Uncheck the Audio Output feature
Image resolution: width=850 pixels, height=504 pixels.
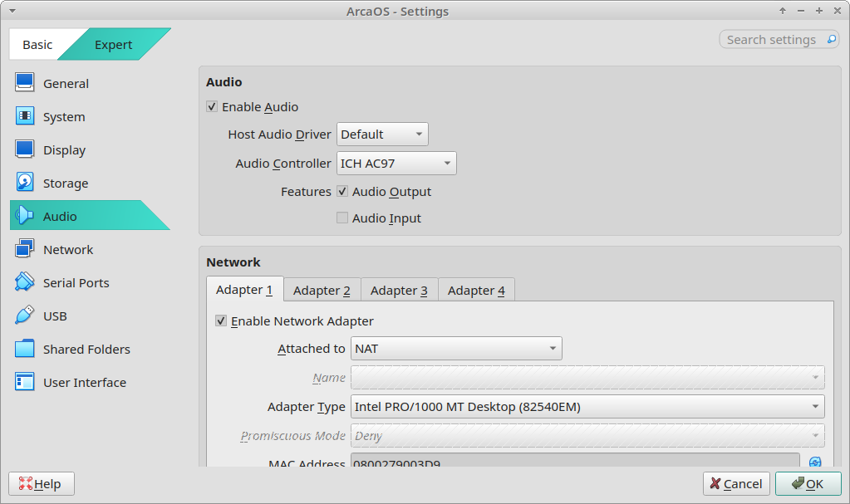pos(342,191)
